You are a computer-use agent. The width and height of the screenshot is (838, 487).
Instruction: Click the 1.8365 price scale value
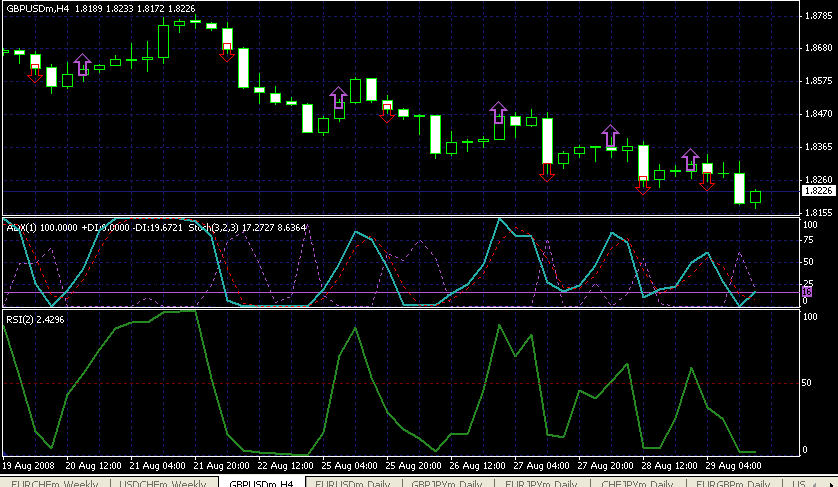[x=818, y=147]
